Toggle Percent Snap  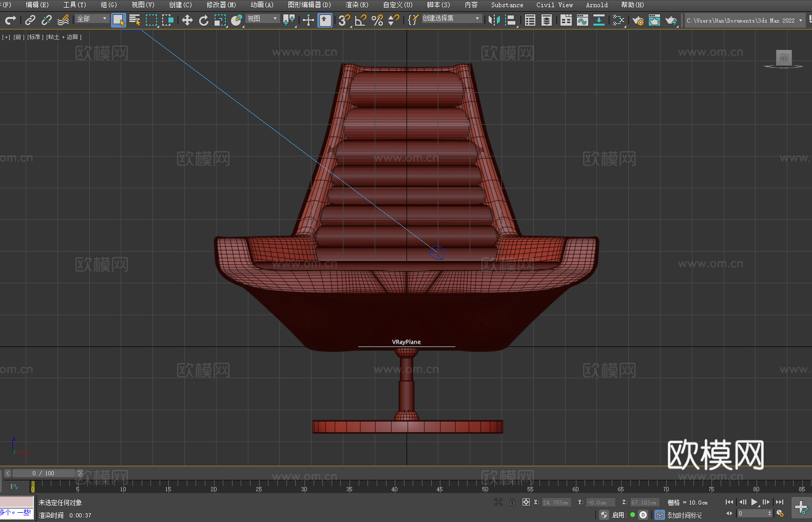377,20
